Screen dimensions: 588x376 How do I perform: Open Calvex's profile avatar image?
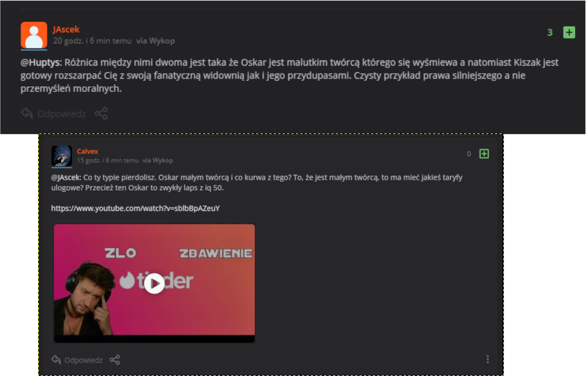pyautogui.click(x=61, y=156)
